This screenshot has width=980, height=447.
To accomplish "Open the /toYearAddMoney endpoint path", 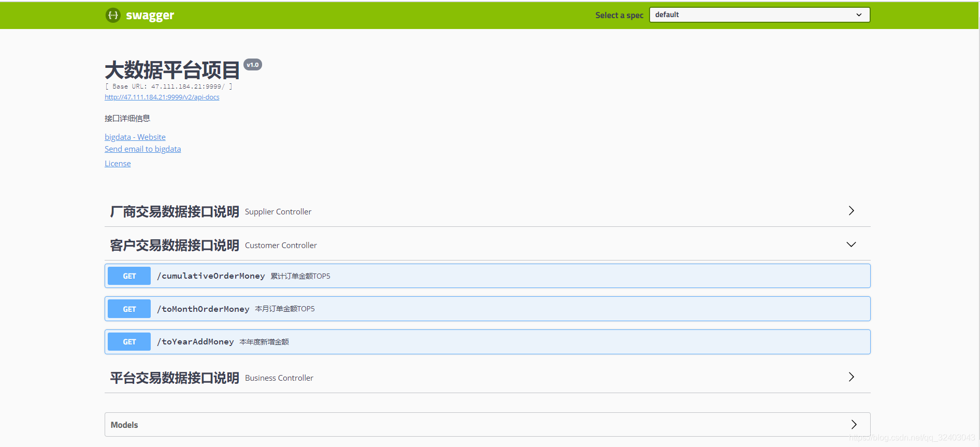I will click(x=195, y=341).
